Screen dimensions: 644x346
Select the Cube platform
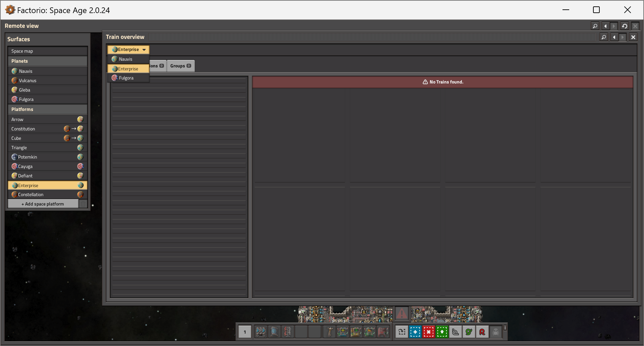coord(48,138)
